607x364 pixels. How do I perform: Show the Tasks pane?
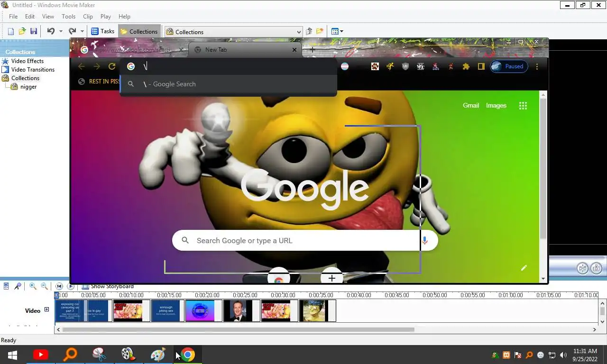[x=103, y=31]
